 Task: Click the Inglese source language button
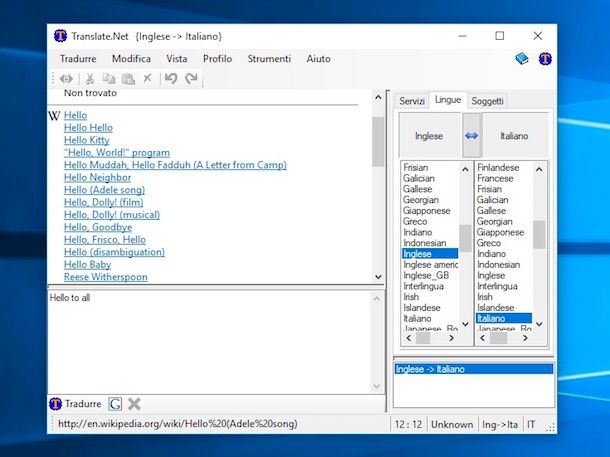[x=429, y=136]
